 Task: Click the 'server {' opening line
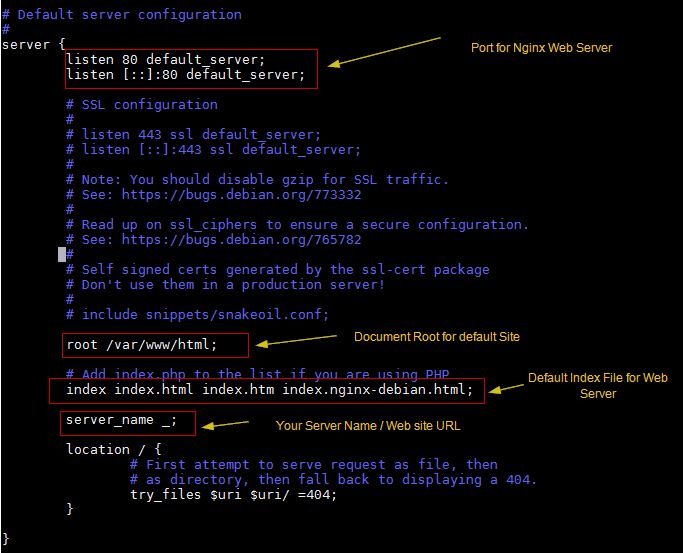pos(33,44)
